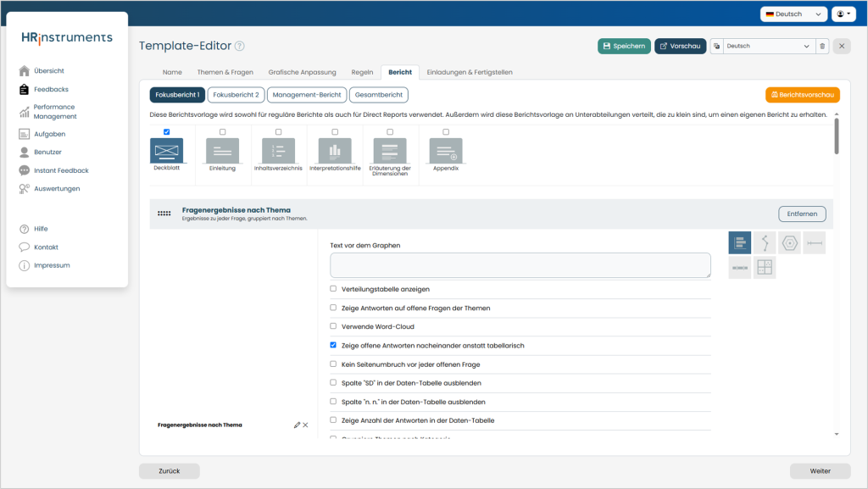Enable the Interpretationshilfe checkbox
The width and height of the screenshot is (868, 489).
point(335,131)
